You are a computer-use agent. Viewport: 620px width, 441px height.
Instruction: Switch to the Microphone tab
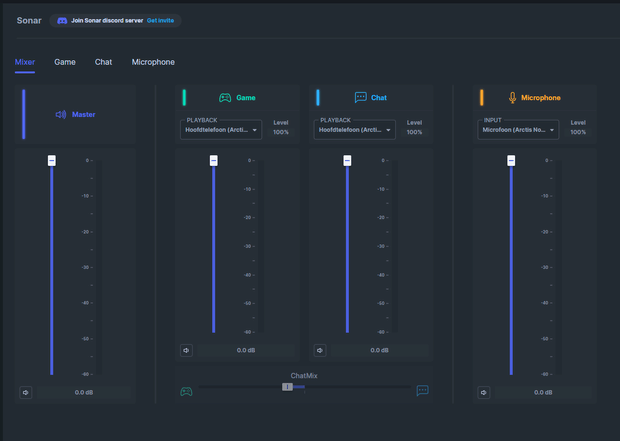pos(153,62)
